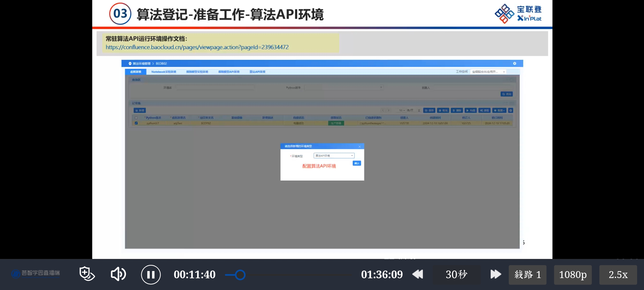Click the 删除 trash button
This screenshot has width=644, height=290.
click(x=457, y=110)
